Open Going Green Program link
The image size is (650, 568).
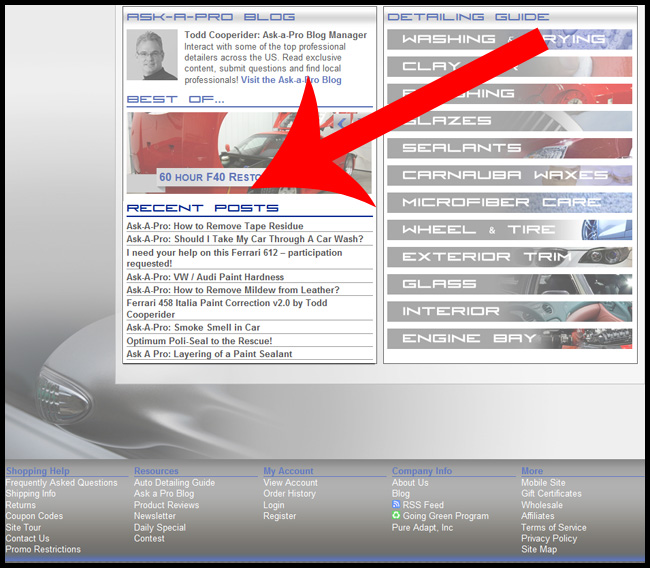point(446,516)
